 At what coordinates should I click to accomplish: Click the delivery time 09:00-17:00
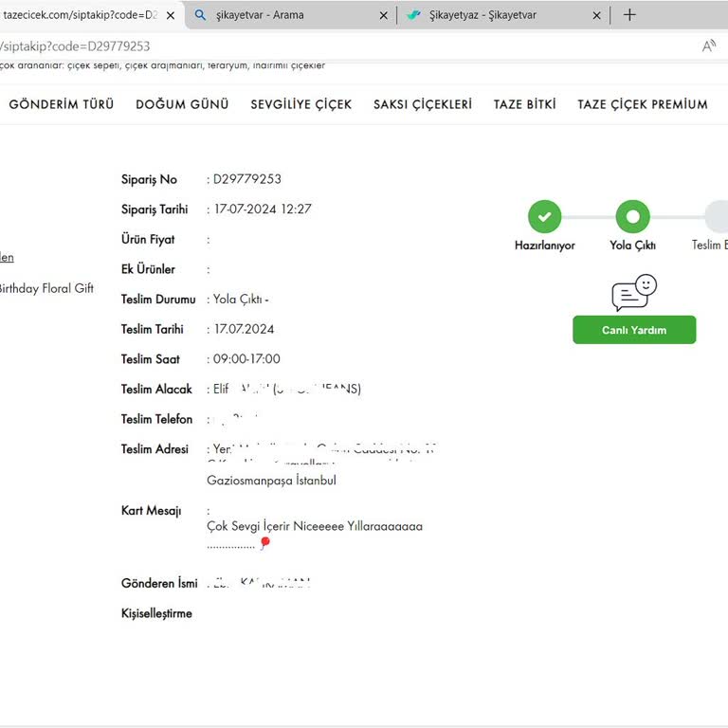246,359
